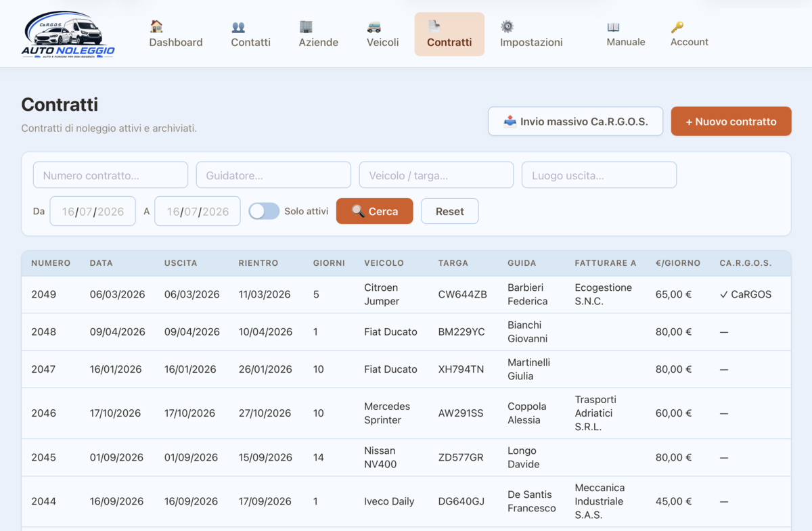Reset the search filters

(449, 211)
